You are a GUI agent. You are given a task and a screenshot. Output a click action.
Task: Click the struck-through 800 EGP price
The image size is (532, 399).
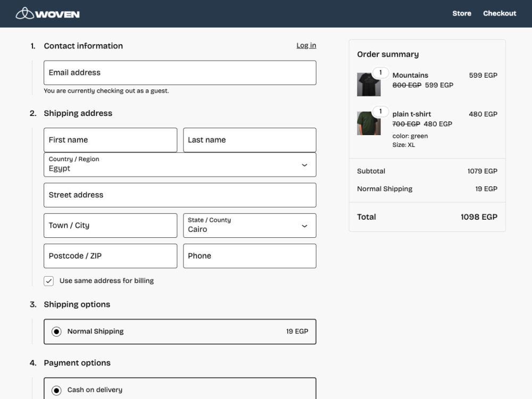(x=406, y=85)
